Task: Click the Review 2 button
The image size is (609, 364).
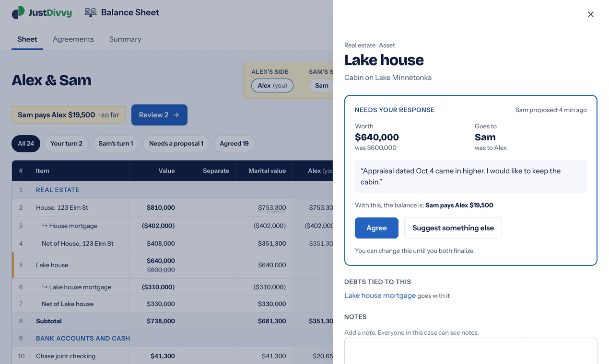Action: pyautogui.click(x=159, y=115)
